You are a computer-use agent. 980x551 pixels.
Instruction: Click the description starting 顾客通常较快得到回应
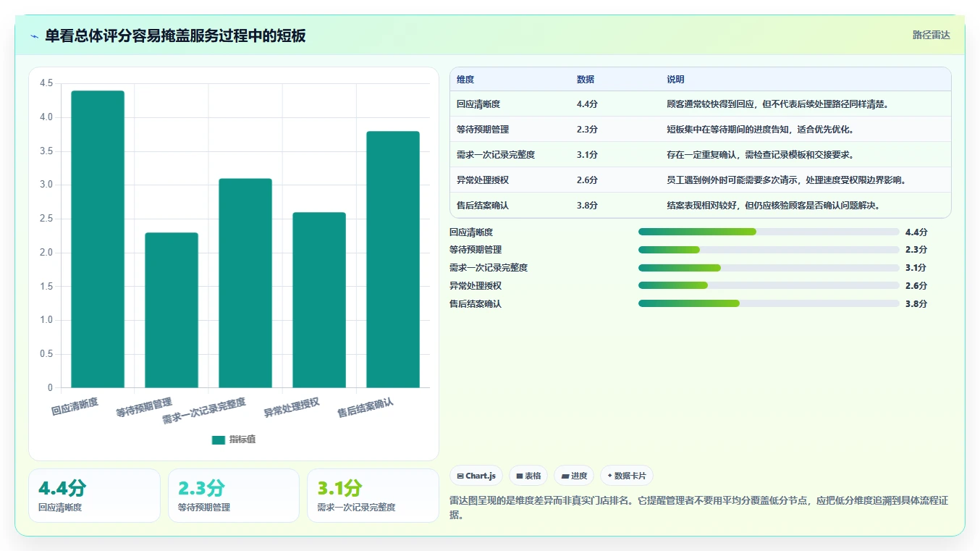tap(777, 104)
